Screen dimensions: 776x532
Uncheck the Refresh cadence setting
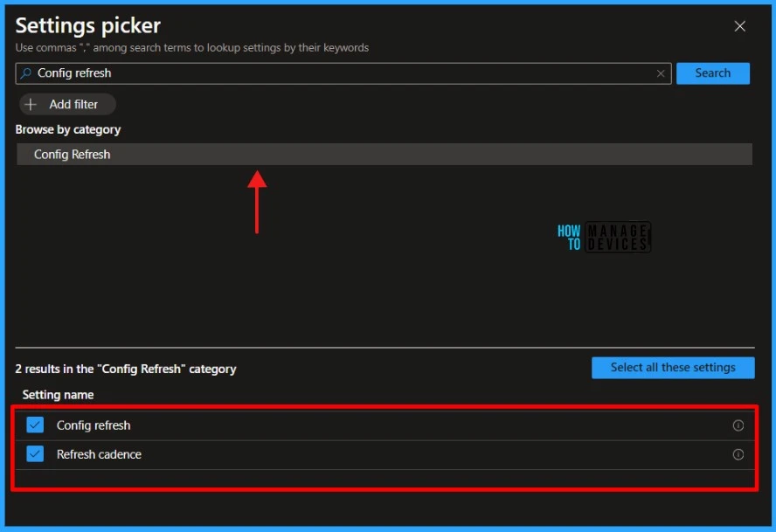pyautogui.click(x=35, y=453)
